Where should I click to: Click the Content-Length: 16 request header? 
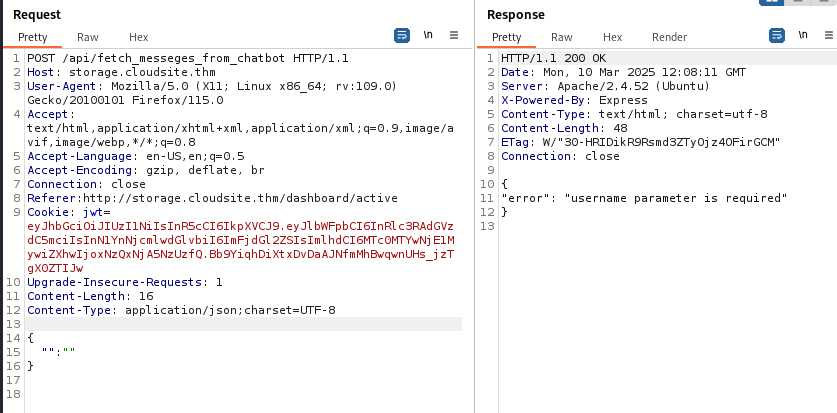90,296
